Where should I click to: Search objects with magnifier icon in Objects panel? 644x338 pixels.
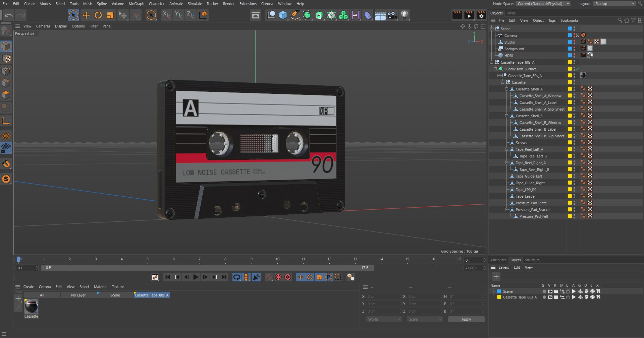point(620,20)
